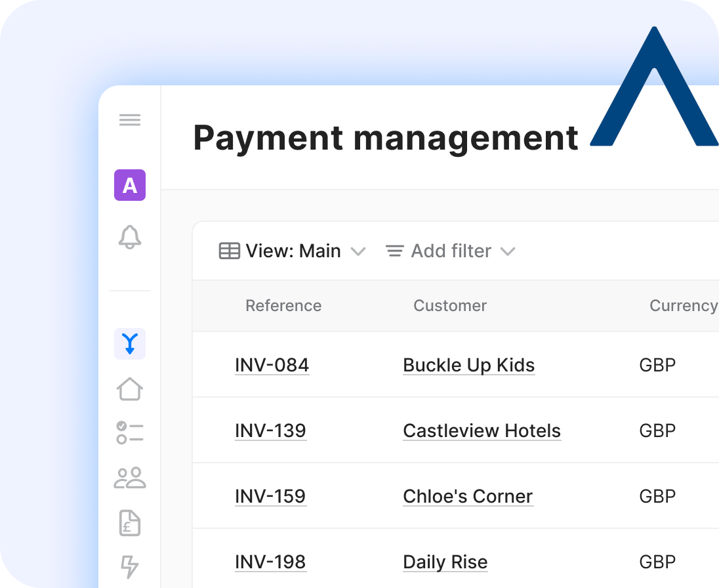719x588 pixels.
Task: Click the Reference column header
Action: 283,306
